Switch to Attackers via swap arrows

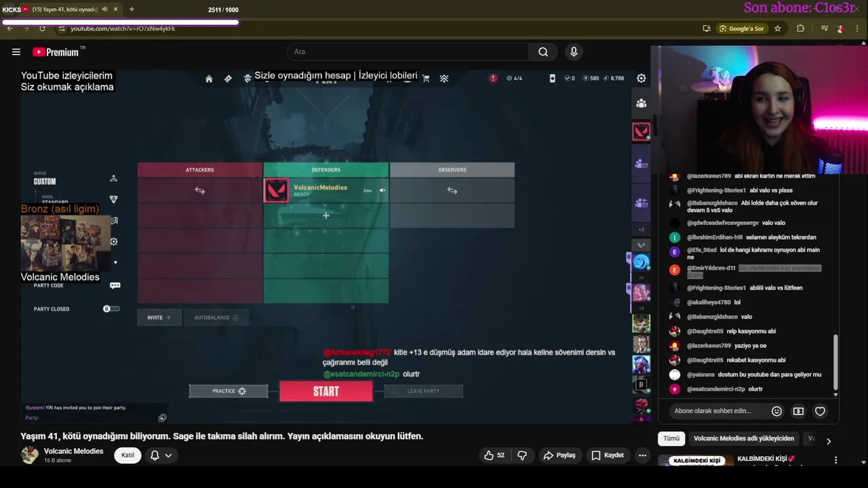pos(199,190)
